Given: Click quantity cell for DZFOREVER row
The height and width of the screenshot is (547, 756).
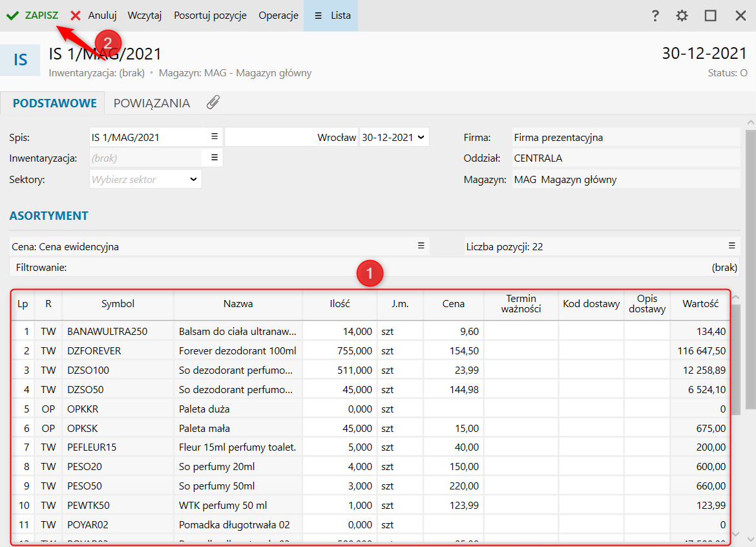Looking at the screenshot, I should [x=340, y=350].
